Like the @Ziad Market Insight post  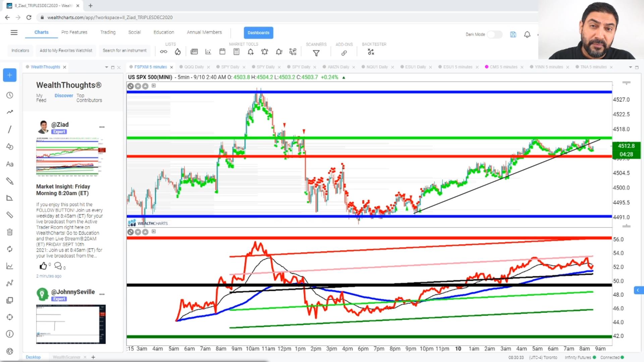43,266
